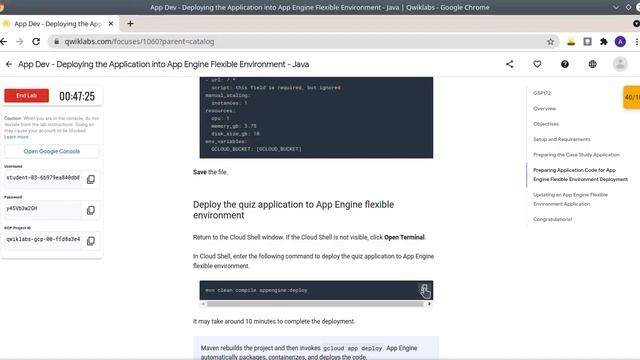Screen dimensions: 640x360
Task: Click the code scrollbar right arrow
Action: 429,304
